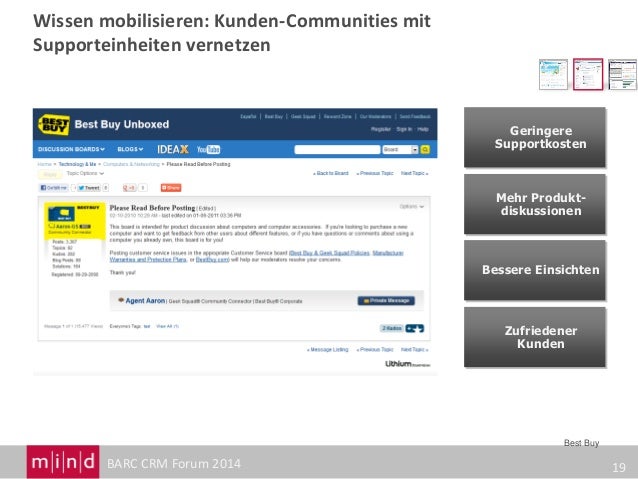Open the light-blue webpage thumbnail

(553, 74)
